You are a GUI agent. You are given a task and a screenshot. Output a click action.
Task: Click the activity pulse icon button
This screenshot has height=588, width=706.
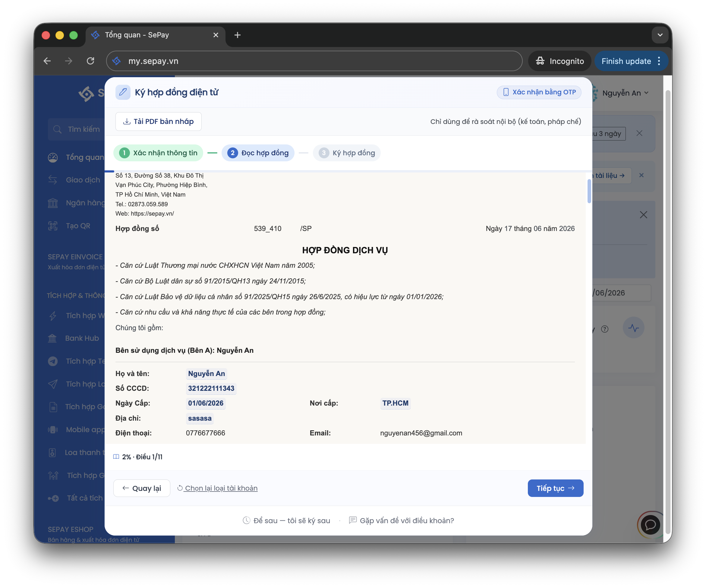coord(633,328)
